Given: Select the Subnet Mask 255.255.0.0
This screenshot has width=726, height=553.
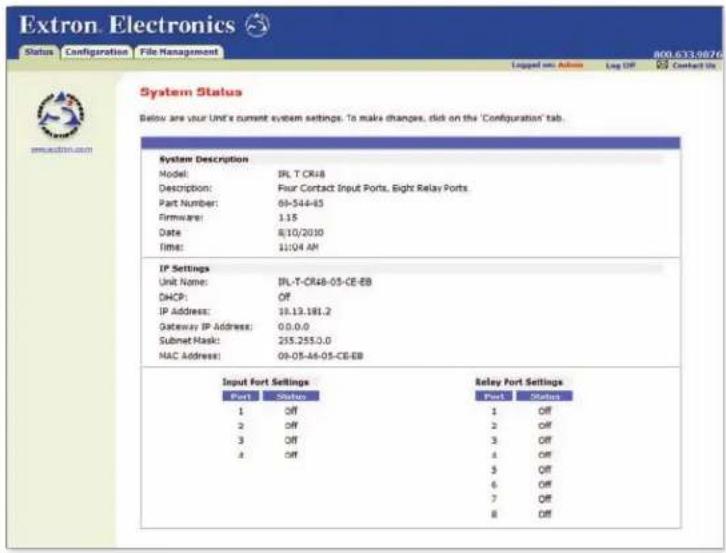Looking at the screenshot, I should tap(305, 341).
